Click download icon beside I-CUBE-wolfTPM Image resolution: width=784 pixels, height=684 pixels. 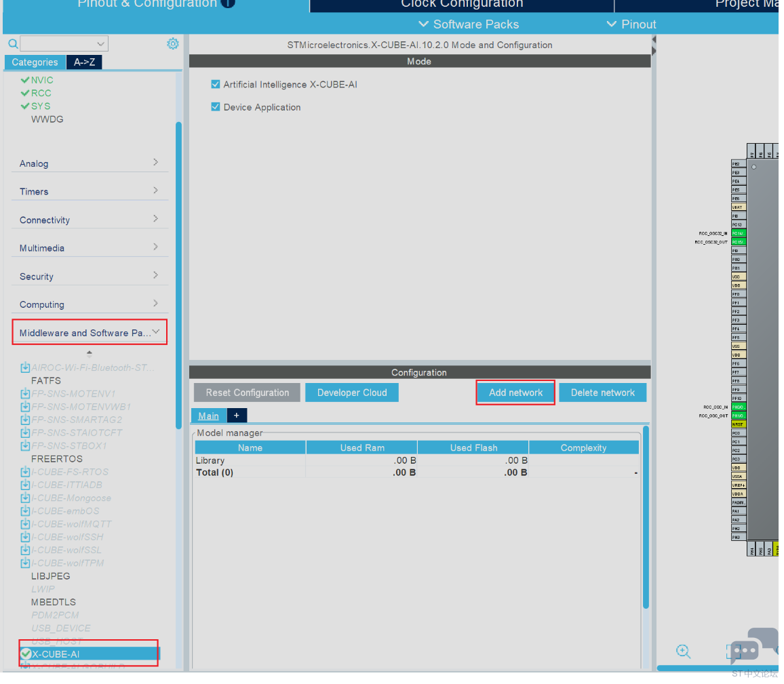[25, 563]
